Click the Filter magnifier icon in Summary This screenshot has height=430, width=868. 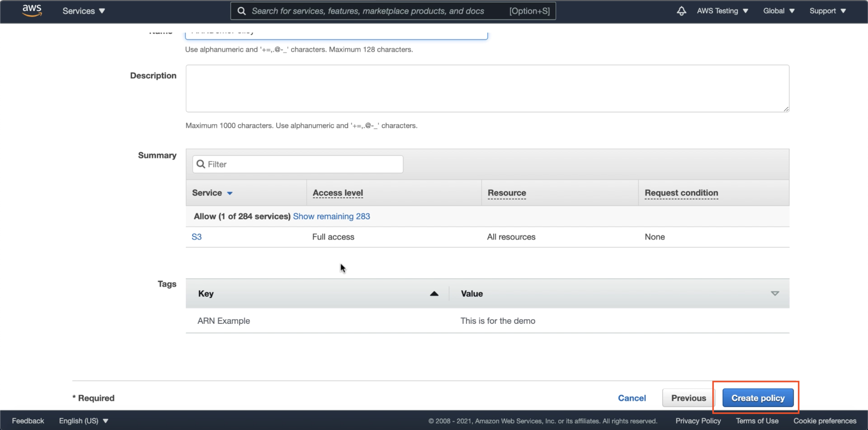click(x=201, y=164)
